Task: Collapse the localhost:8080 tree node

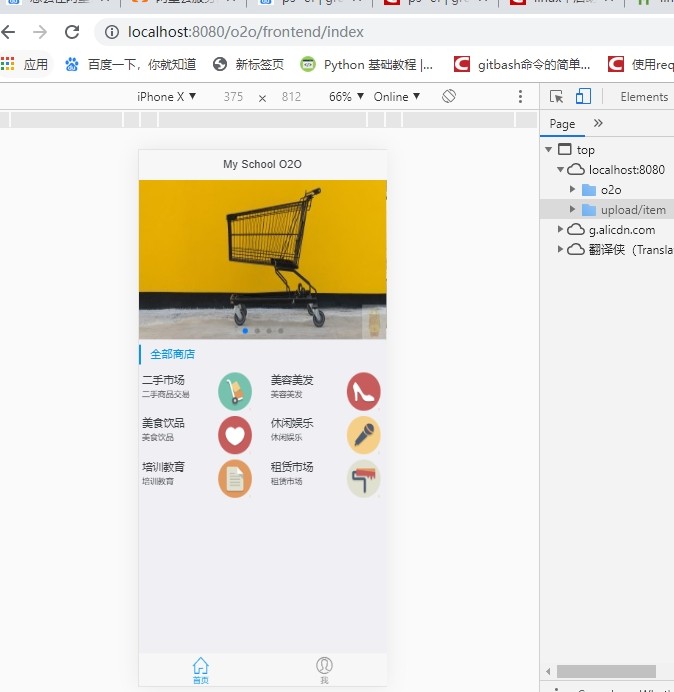Action: [x=560, y=169]
